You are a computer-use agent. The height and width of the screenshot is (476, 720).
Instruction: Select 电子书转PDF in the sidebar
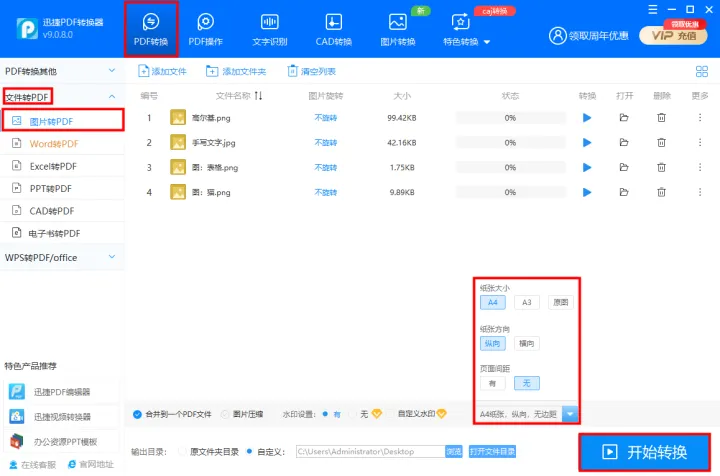[x=62, y=233]
